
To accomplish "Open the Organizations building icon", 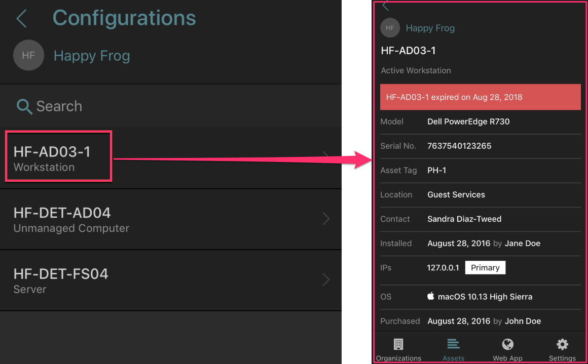I will tap(398, 345).
